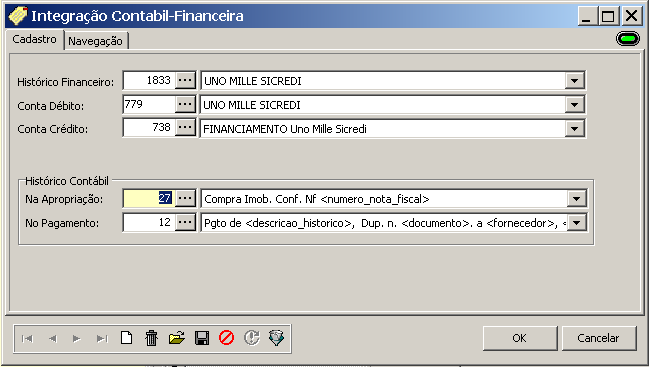Go to the first record

pyautogui.click(x=27, y=339)
